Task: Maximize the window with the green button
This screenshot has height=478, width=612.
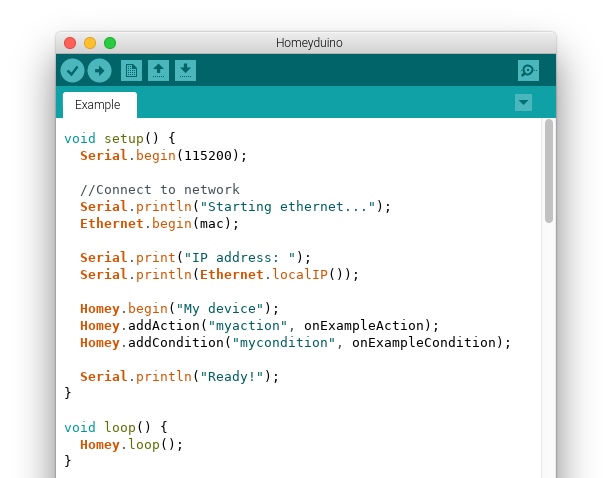Action: [110, 43]
